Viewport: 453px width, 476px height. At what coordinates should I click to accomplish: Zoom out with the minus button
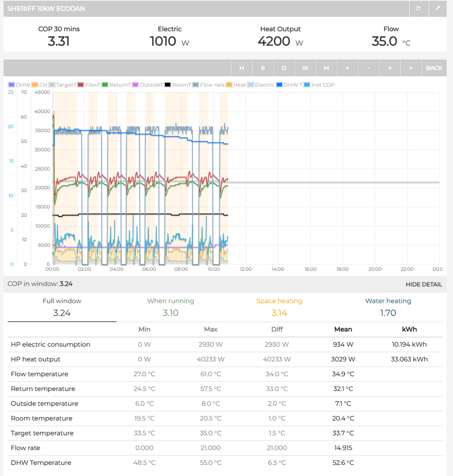pyautogui.click(x=368, y=68)
